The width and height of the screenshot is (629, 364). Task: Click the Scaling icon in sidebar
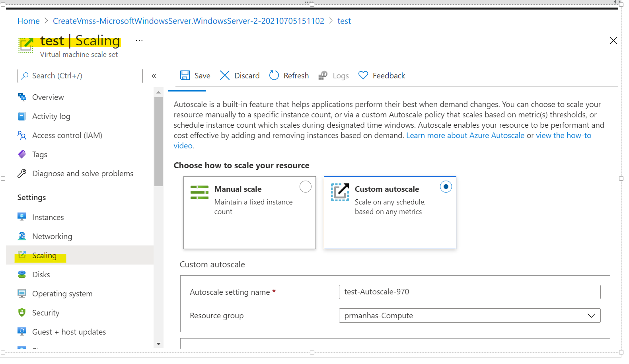[x=22, y=255]
